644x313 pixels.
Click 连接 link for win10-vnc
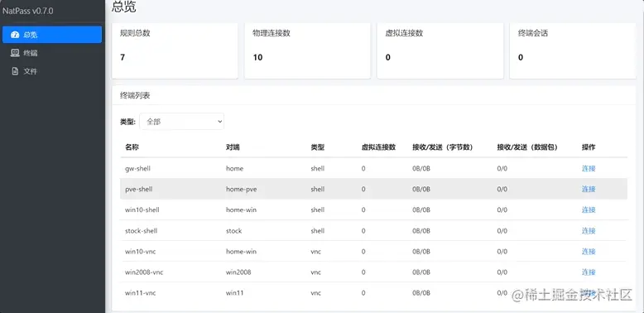tap(589, 252)
